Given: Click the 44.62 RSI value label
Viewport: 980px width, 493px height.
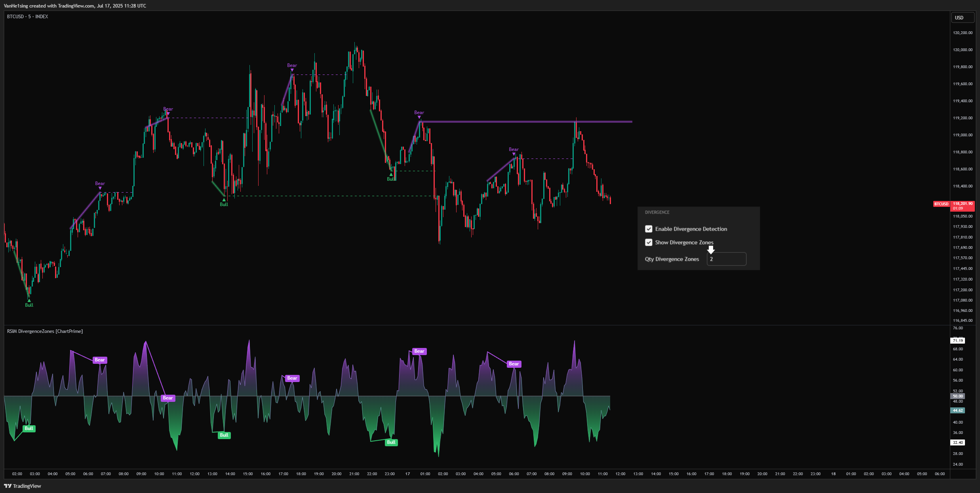Looking at the screenshot, I should (x=958, y=411).
